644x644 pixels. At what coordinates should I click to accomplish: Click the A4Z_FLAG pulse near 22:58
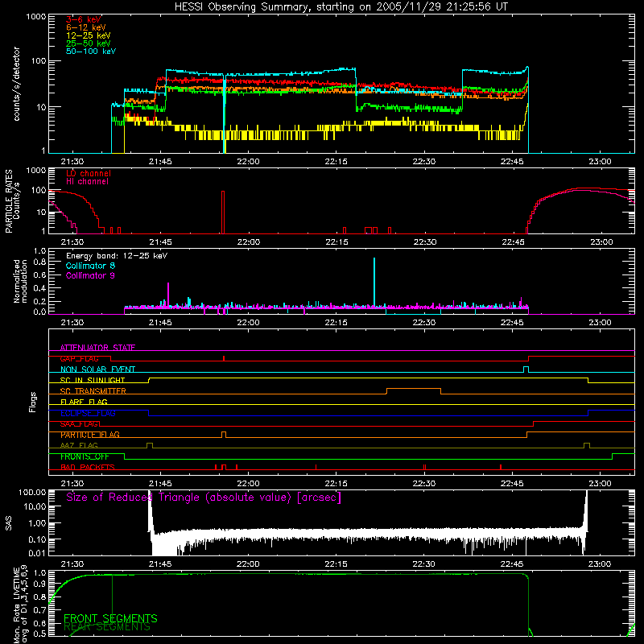click(x=587, y=445)
